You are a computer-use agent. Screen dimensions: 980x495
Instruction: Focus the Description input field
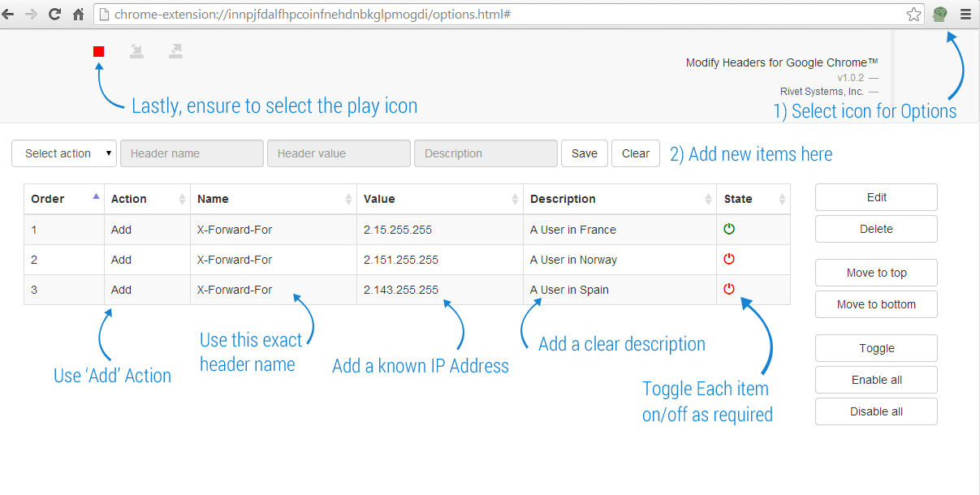coord(486,153)
